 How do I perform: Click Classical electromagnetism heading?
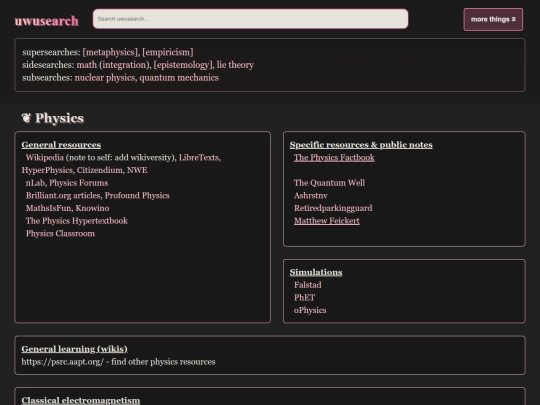pyautogui.click(x=81, y=400)
